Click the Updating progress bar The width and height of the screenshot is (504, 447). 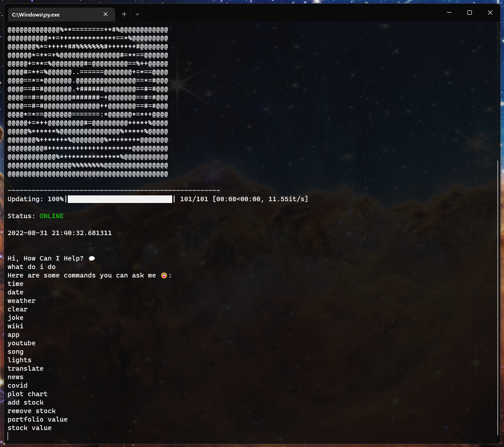pyautogui.click(x=120, y=199)
